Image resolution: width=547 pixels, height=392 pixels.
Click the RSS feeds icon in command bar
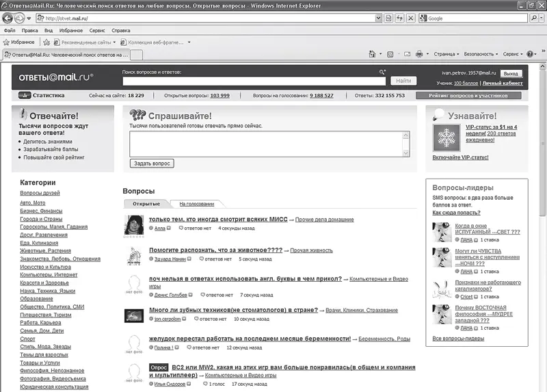390,53
